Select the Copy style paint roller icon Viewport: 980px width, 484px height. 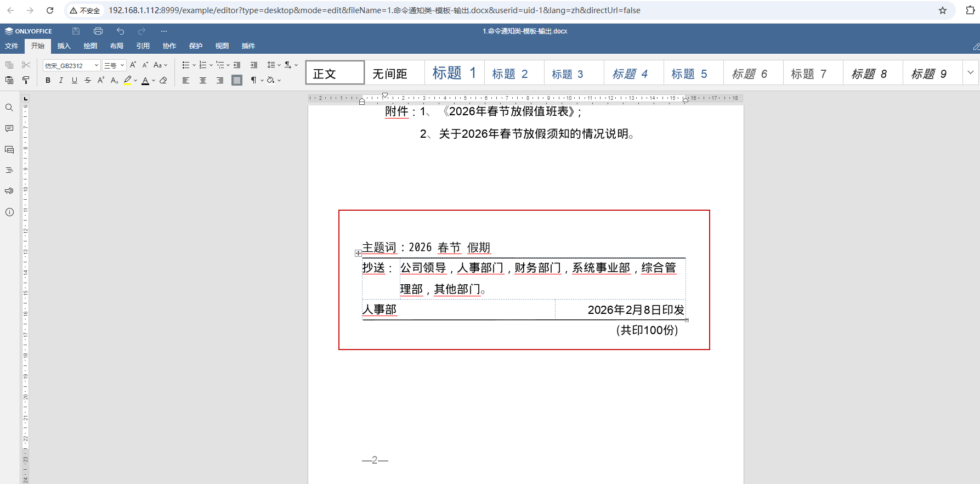tap(26, 80)
